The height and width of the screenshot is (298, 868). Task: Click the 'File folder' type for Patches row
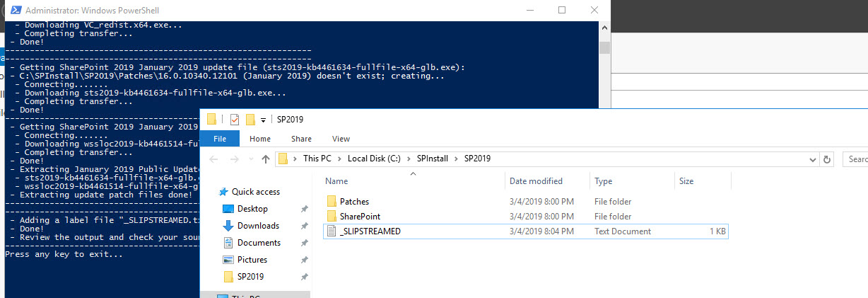613,202
